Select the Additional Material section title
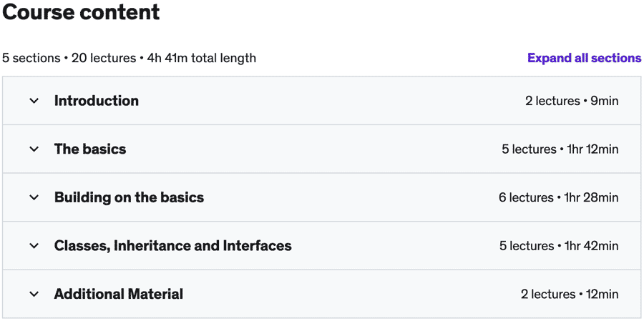Screen dimensions: 644x321 [119, 294]
